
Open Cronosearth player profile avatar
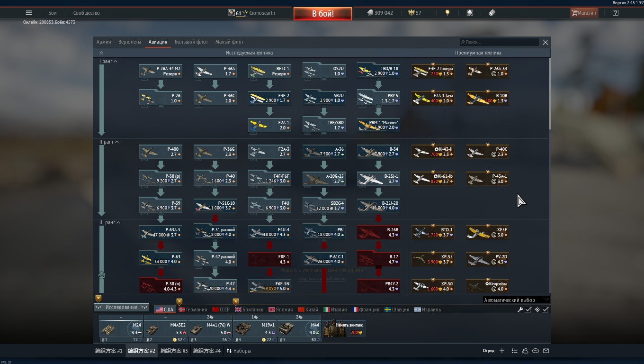[x=232, y=13]
